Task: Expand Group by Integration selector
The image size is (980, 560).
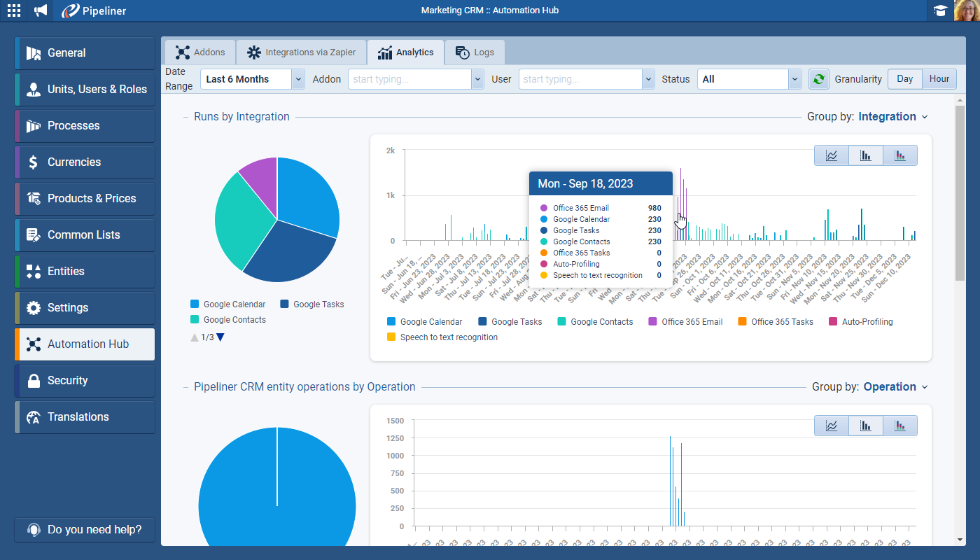Action: coord(892,117)
